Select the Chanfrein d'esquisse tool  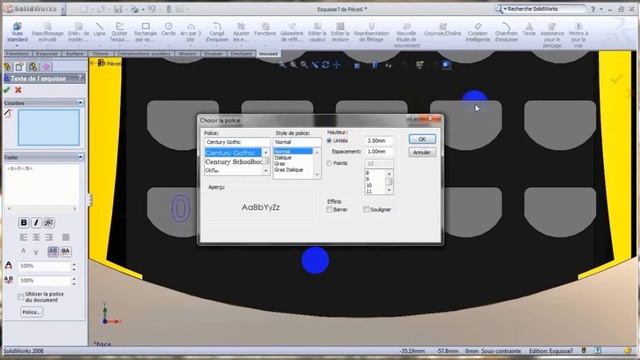tap(506, 32)
